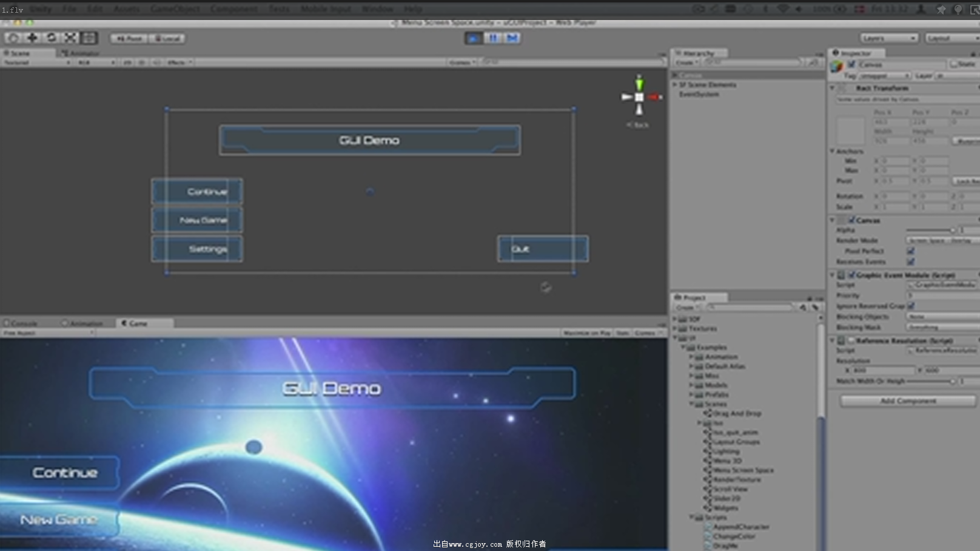This screenshot has height=551, width=980.
Task: Open the Render Mode dropdown
Action: click(943, 241)
